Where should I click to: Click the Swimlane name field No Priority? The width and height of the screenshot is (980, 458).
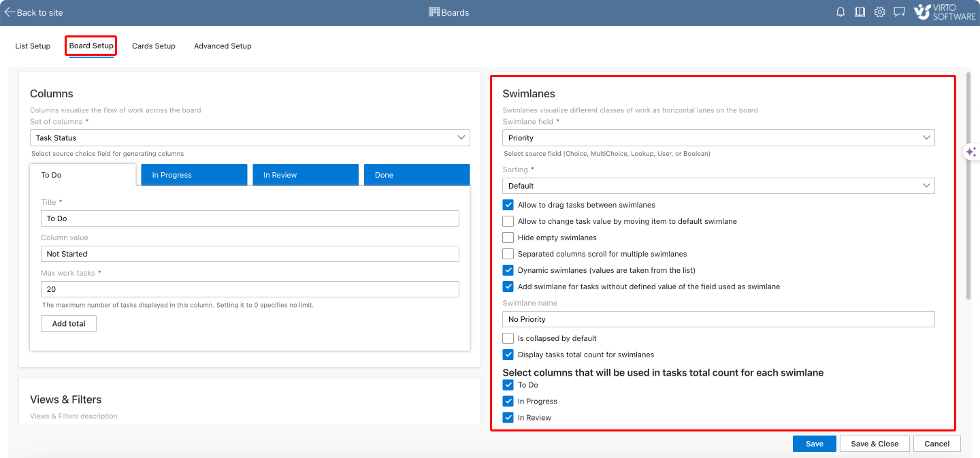click(719, 319)
